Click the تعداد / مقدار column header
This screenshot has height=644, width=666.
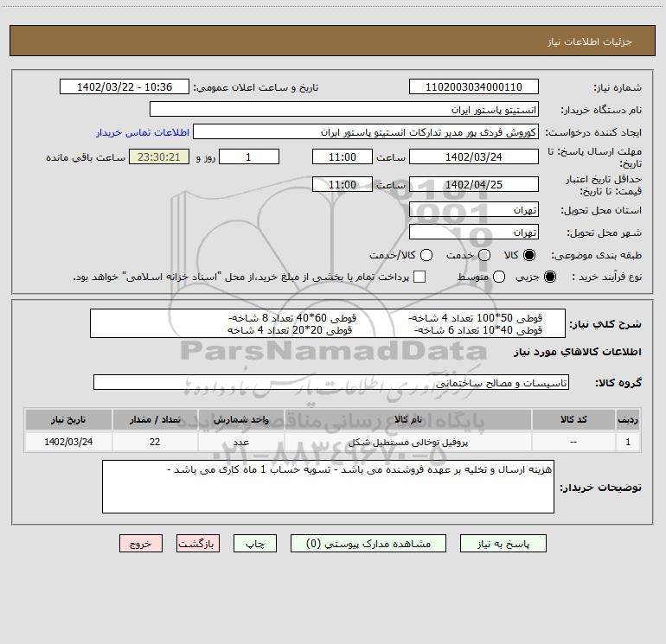coord(155,419)
